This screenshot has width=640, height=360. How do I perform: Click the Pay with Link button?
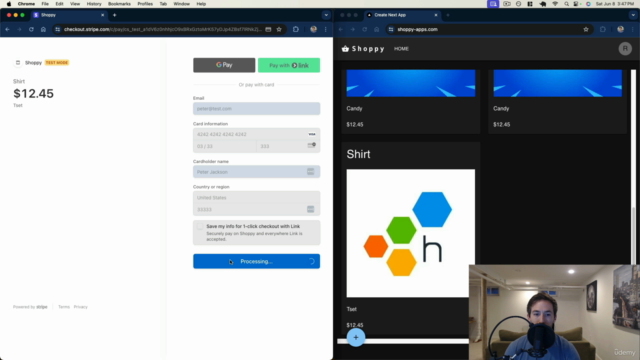click(289, 65)
